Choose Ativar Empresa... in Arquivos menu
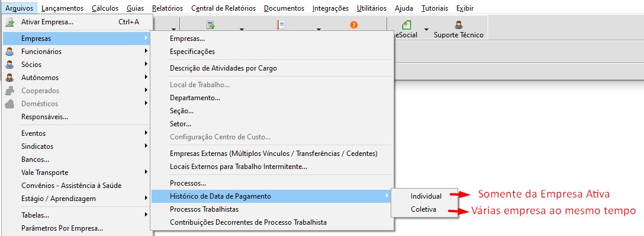Viewport: 644px width, 236px height. coord(77,22)
